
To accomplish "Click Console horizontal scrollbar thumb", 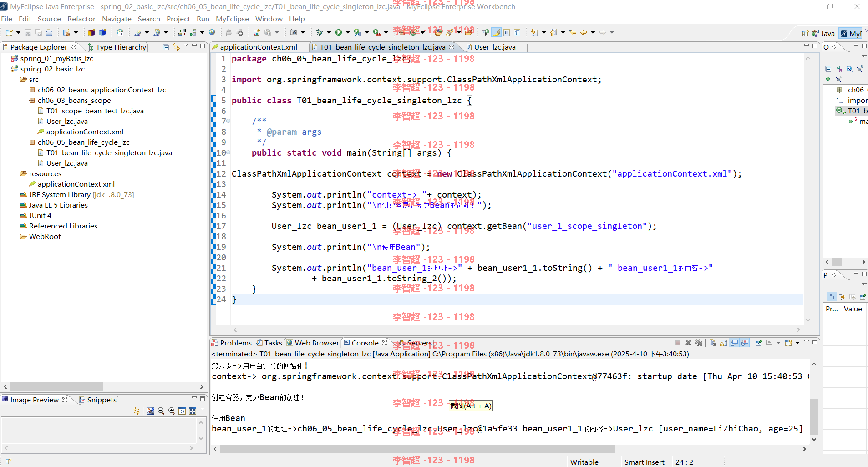I will [x=417, y=449].
